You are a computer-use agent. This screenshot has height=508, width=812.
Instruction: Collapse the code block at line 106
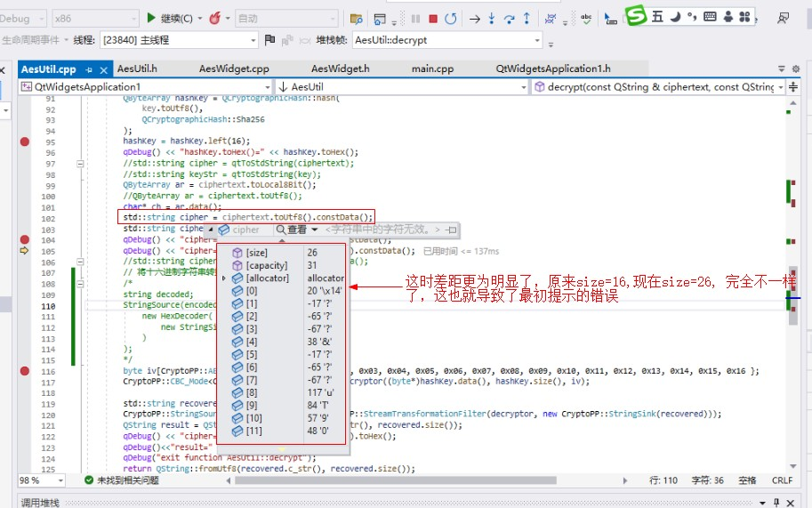pyautogui.click(x=80, y=262)
